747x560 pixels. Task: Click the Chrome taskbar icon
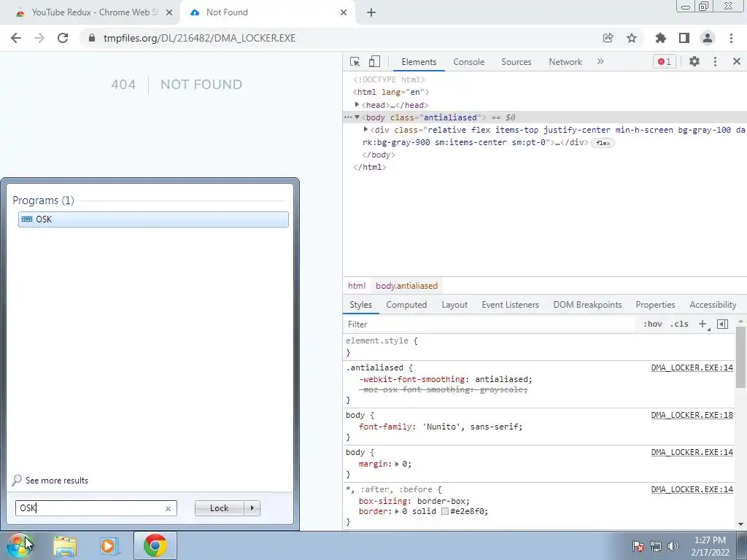pyautogui.click(x=155, y=545)
